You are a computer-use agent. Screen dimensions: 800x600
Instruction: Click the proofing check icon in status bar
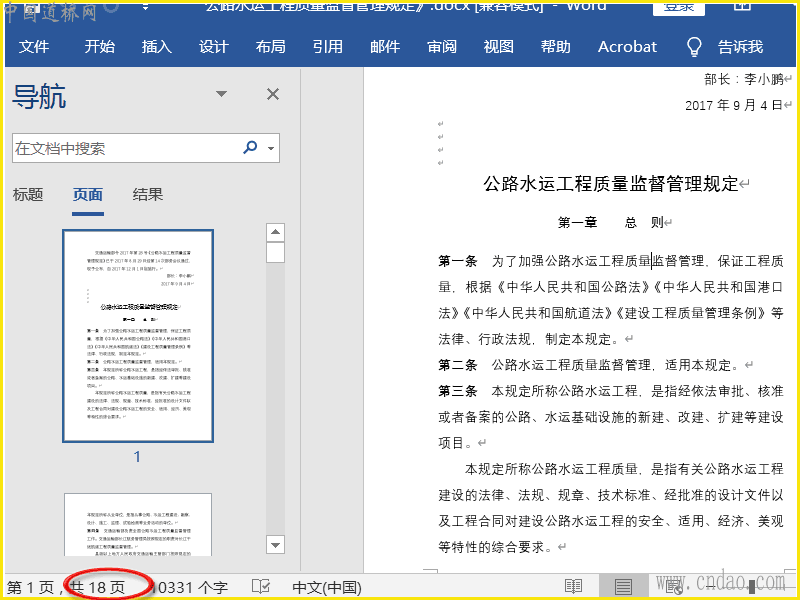pyautogui.click(x=261, y=587)
